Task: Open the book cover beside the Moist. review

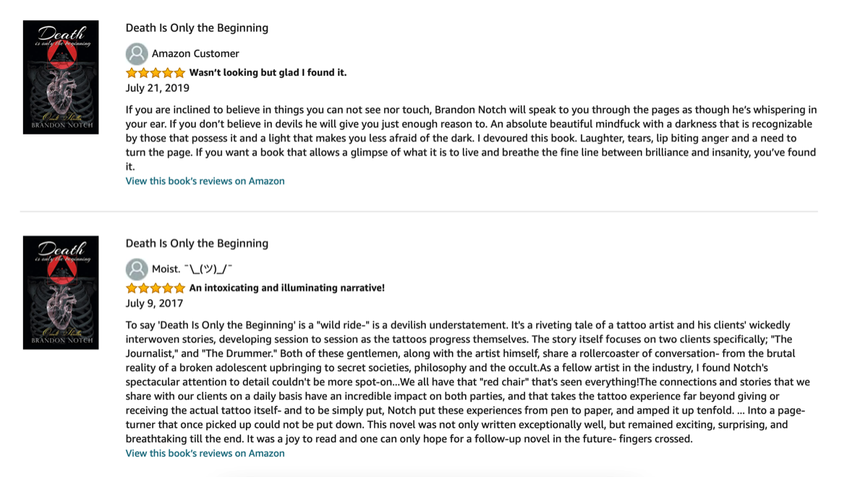Action: pyautogui.click(x=61, y=293)
